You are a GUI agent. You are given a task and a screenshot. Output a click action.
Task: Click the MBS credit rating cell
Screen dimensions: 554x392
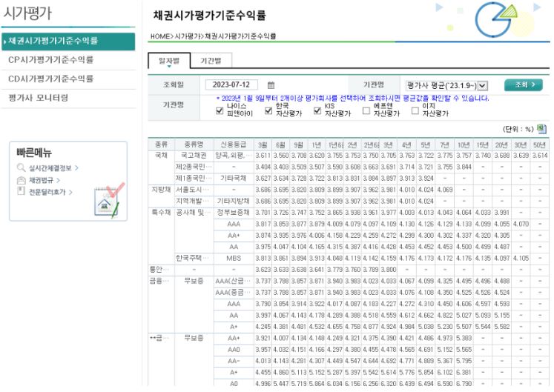[234, 258]
